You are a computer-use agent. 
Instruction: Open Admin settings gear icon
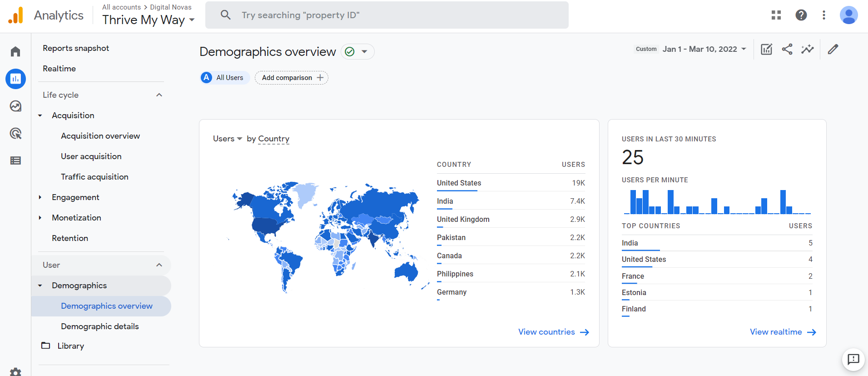(15, 372)
